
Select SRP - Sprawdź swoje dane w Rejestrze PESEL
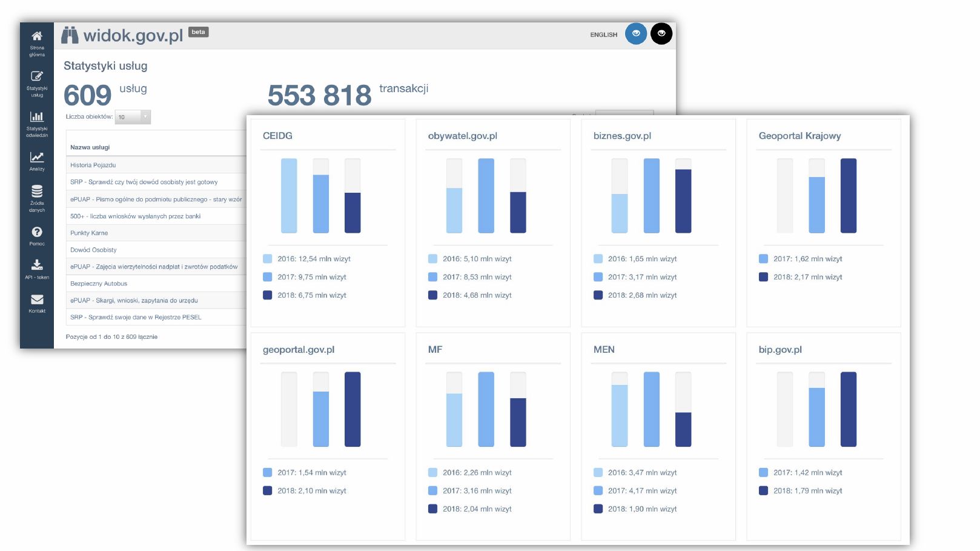pyautogui.click(x=156, y=317)
